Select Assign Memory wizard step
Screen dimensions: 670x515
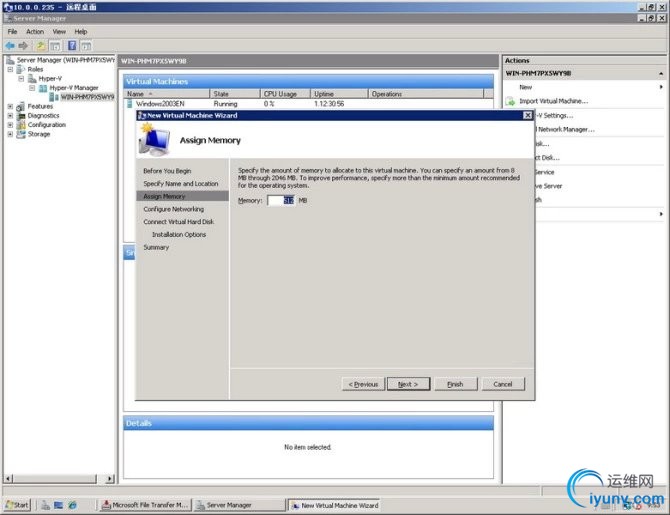[x=182, y=197]
